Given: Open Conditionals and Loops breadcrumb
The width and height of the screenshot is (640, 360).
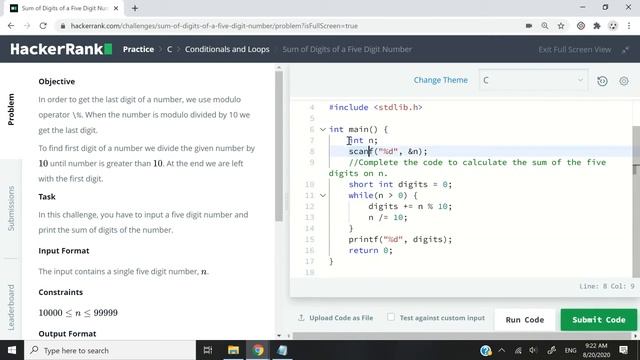Looking at the screenshot, I should coord(227,49).
